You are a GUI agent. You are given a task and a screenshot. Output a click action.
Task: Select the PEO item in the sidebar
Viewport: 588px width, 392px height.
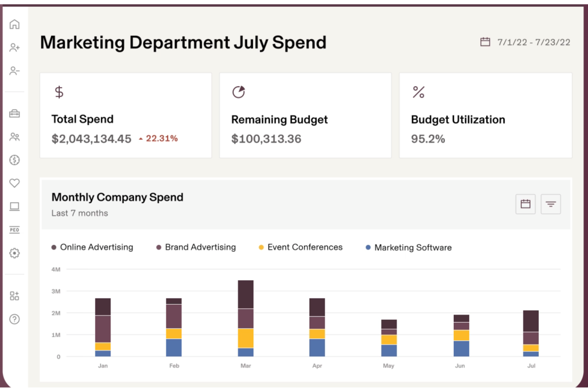[15, 229]
